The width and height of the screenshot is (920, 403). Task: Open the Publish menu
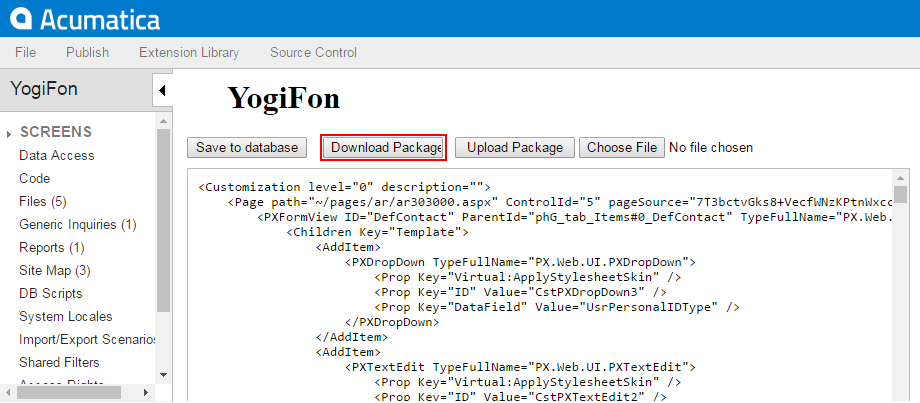pyautogui.click(x=88, y=52)
